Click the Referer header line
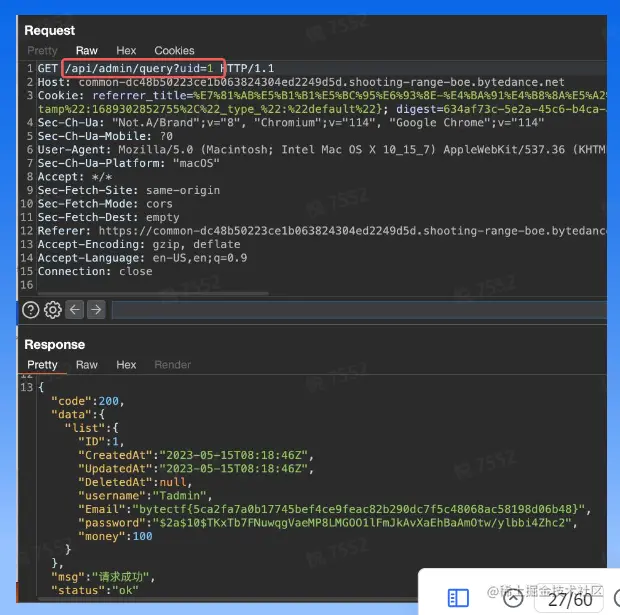The height and width of the screenshot is (615, 620). click(322, 231)
